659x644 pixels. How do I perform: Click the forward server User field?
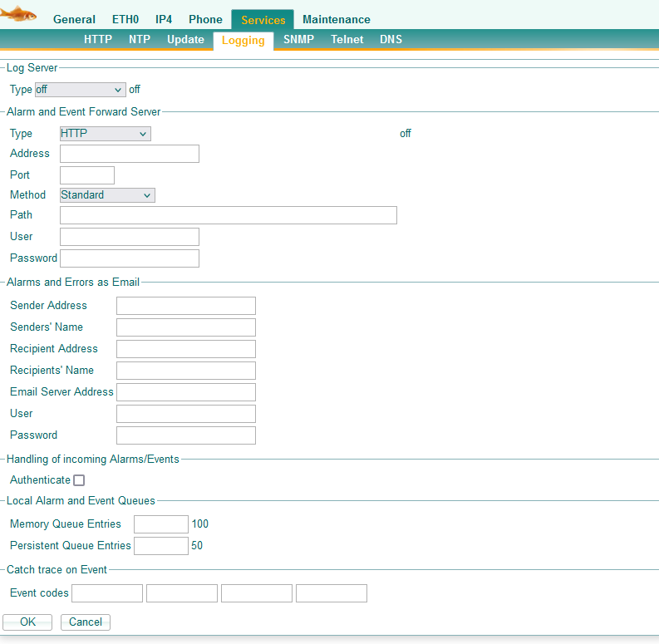coord(130,237)
